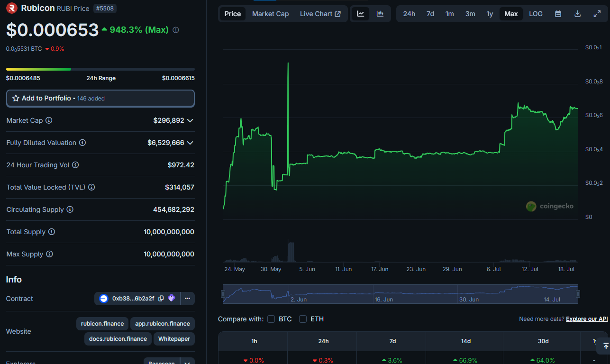
Task: Grab the left handle of chart navigator
Action: [223, 294]
